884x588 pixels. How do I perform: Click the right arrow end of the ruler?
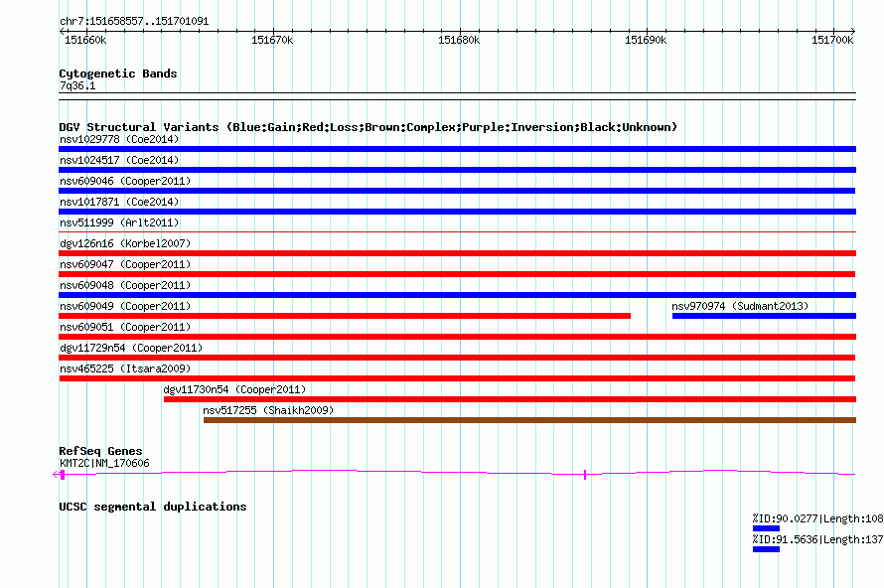pos(853,32)
